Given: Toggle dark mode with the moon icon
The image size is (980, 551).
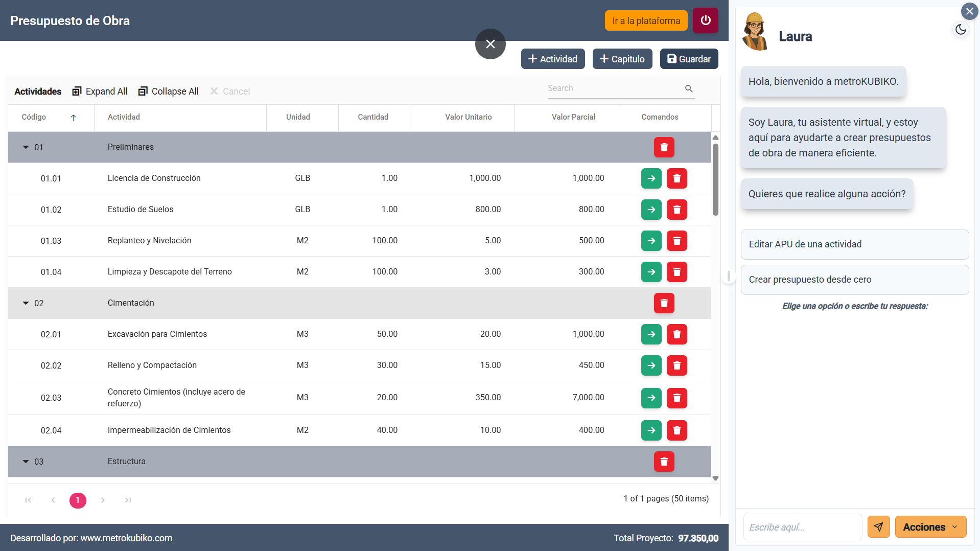Looking at the screenshot, I should click(x=961, y=30).
